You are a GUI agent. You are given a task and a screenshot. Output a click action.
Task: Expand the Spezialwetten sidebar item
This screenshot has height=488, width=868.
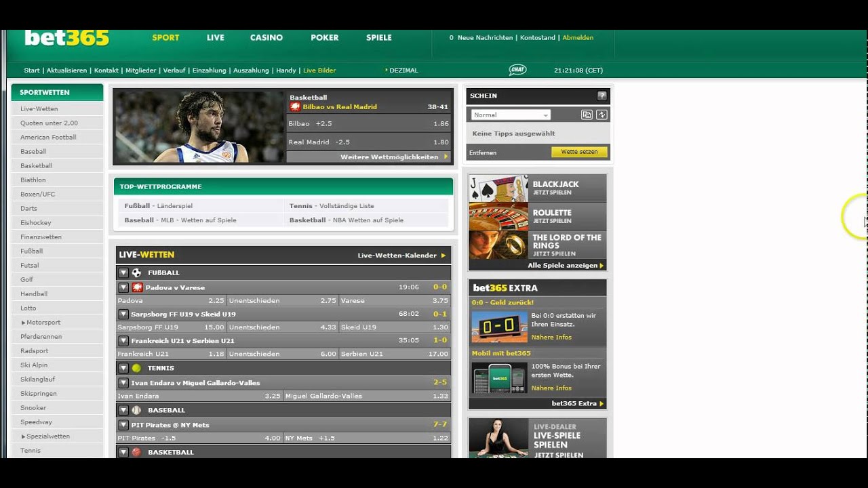[23, 436]
